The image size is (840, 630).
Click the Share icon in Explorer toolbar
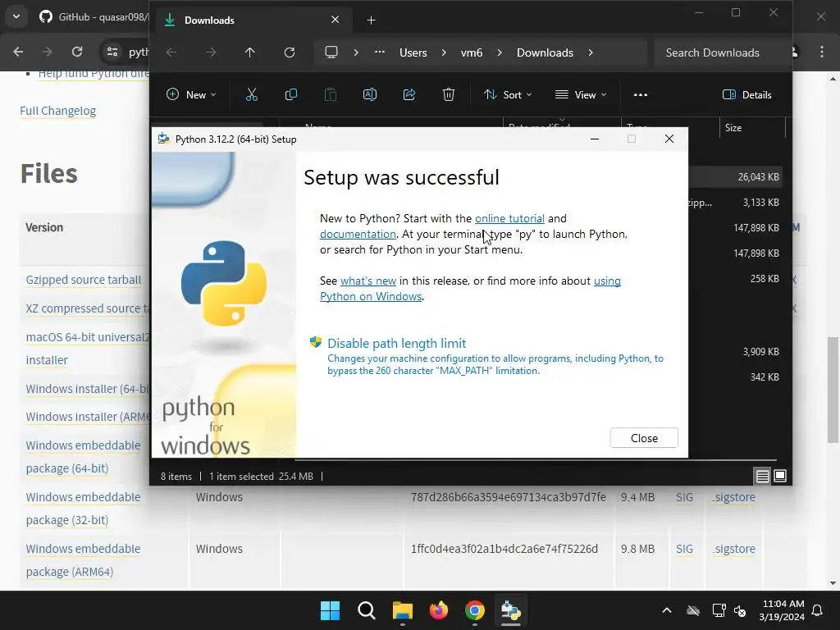pos(409,95)
